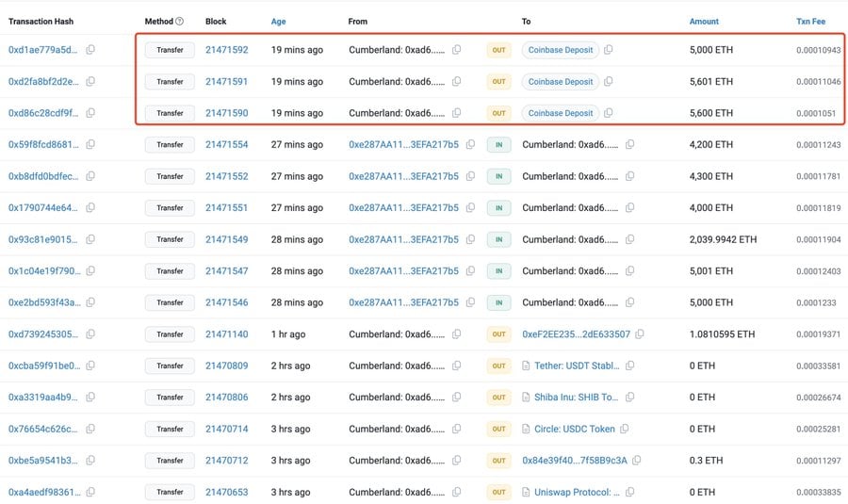The height and width of the screenshot is (504, 848).
Task: Open block 21470653
Action: 226,492
